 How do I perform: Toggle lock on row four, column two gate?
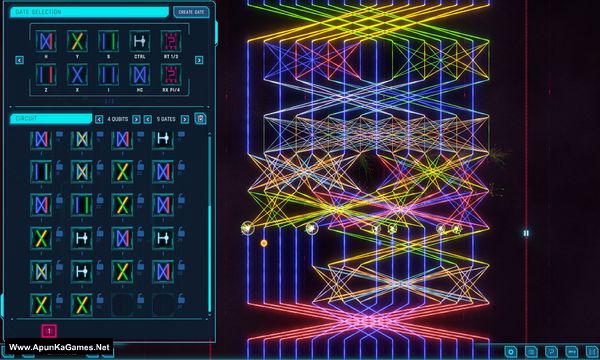[100, 232]
